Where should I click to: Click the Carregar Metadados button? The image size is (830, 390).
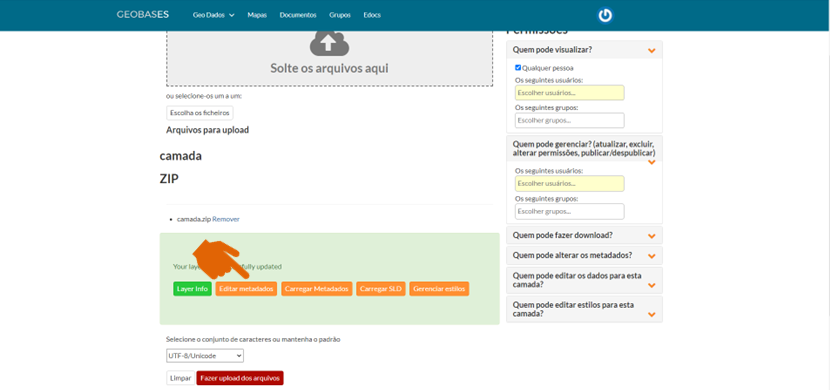point(317,289)
